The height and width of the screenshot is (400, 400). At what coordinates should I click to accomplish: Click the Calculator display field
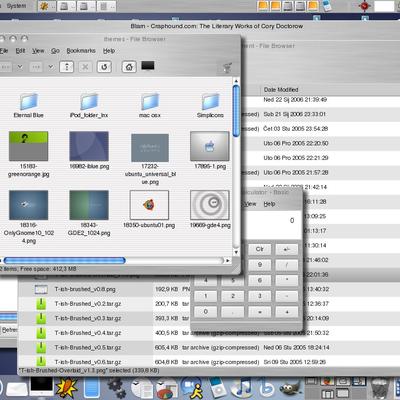pyautogui.click(x=272, y=224)
